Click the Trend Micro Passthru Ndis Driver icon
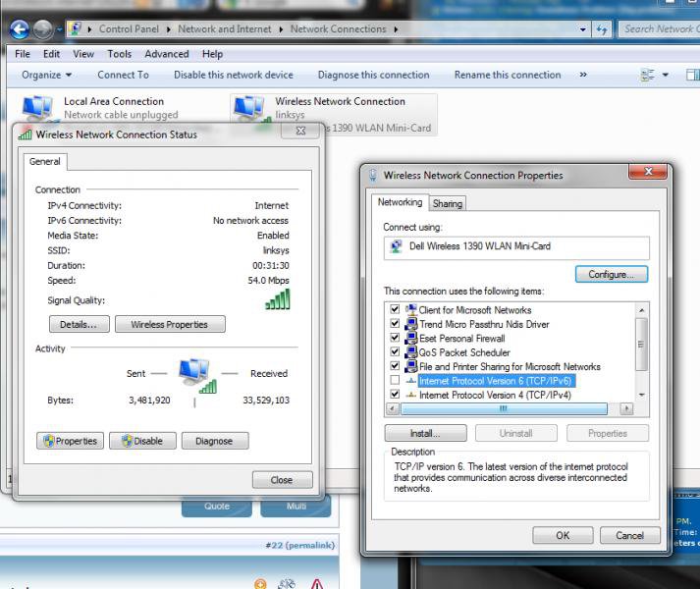Image resolution: width=700 pixels, height=589 pixels. [411, 324]
